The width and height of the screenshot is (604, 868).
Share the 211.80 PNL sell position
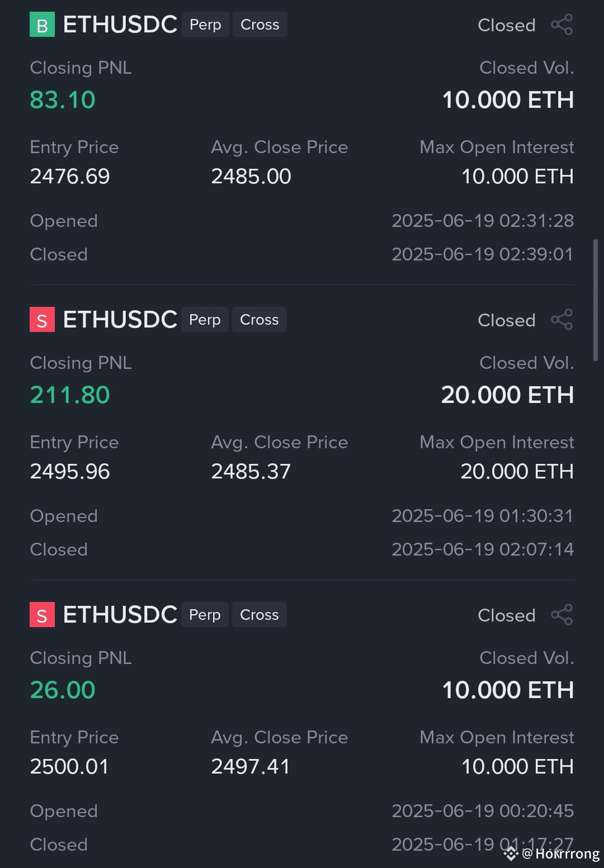(562, 320)
